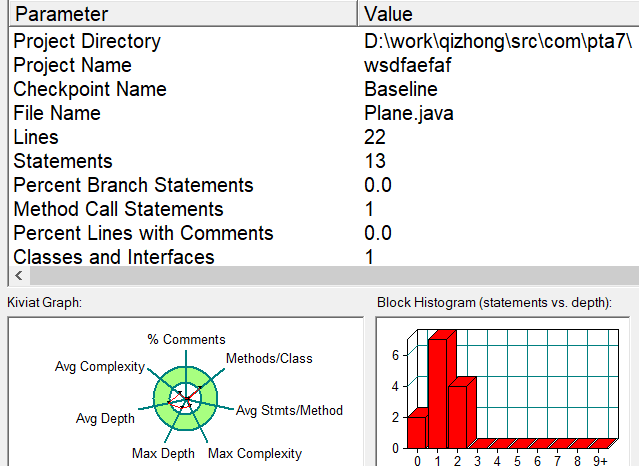Click the Block Histogram title label

[494, 303]
